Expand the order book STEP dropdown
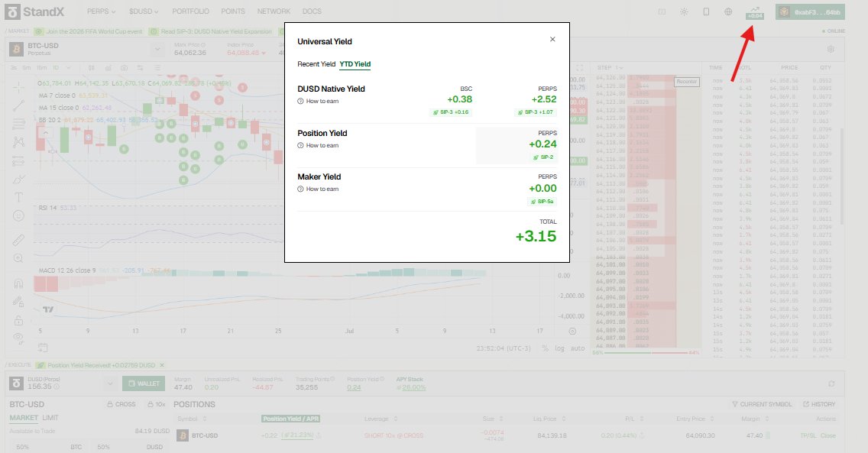The height and width of the screenshot is (453, 868). (x=611, y=68)
